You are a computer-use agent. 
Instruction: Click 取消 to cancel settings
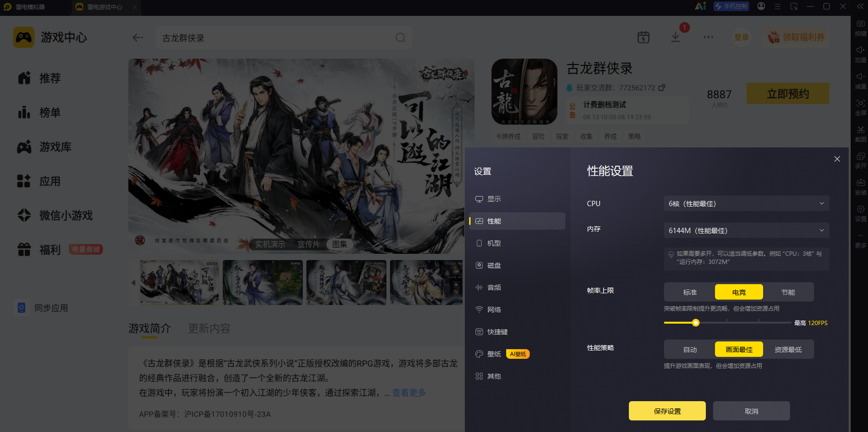pos(752,411)
